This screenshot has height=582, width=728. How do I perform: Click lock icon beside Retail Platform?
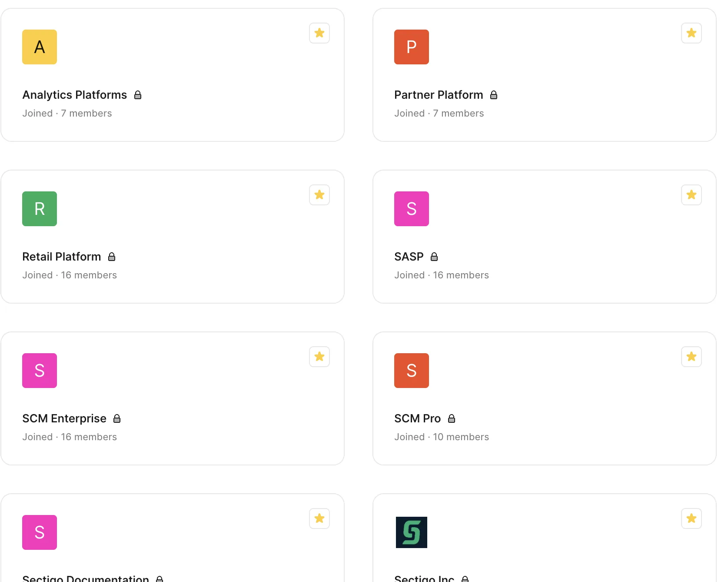pyautogui.click(x=112, y=257)
